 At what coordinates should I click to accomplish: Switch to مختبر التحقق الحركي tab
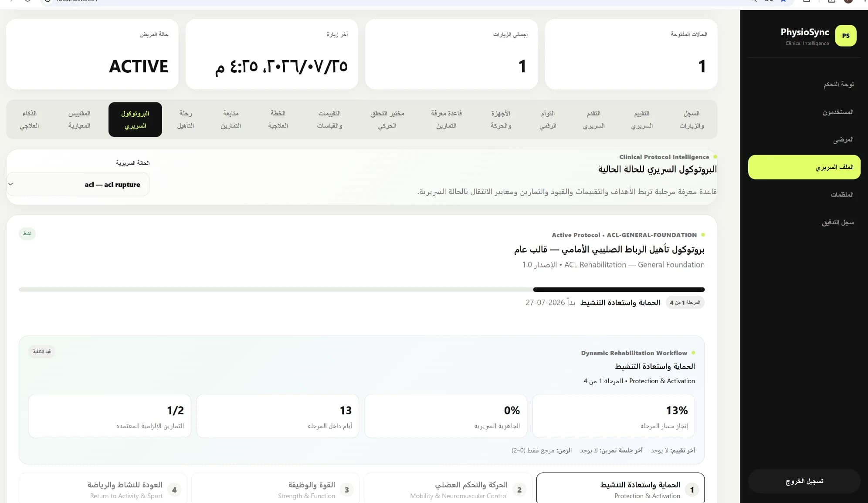click(387, 120)
